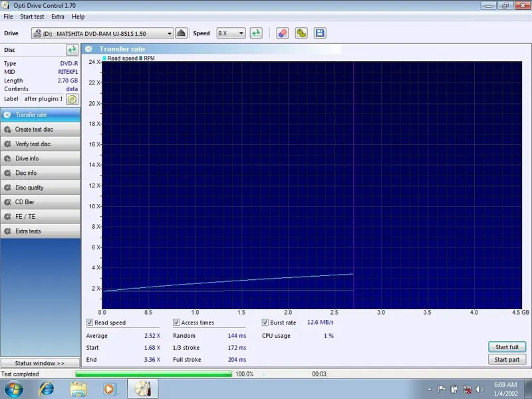Toggle the Access times checkbox
The image size is (532, 399).
pos(176,323)
